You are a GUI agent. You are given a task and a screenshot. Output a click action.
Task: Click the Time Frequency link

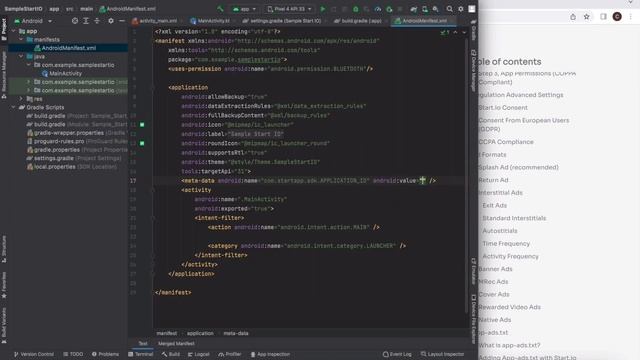pyautogui.click(x=506, y=244)
